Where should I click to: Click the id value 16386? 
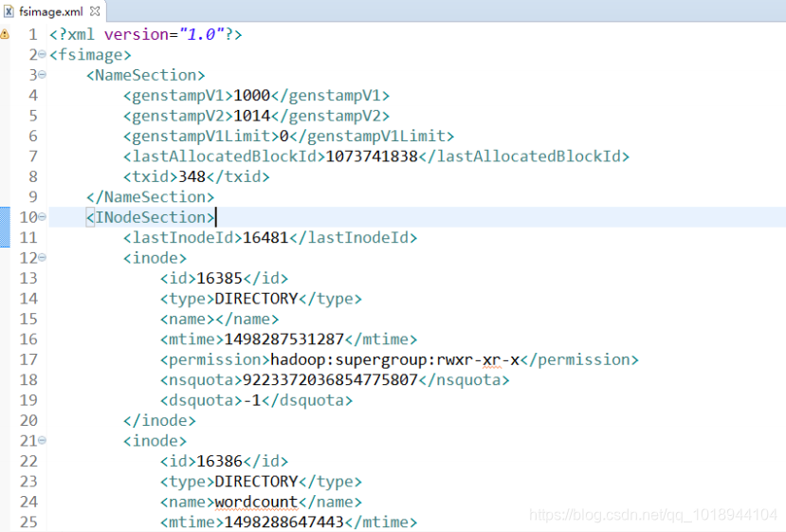pos(219,461)
